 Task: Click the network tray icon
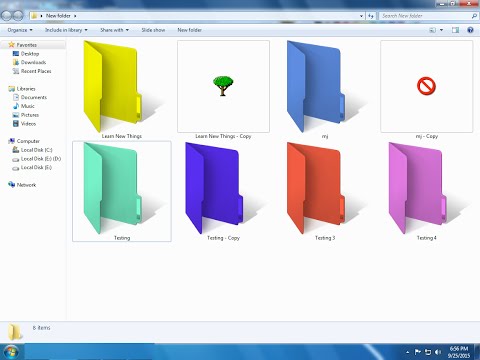428,352
